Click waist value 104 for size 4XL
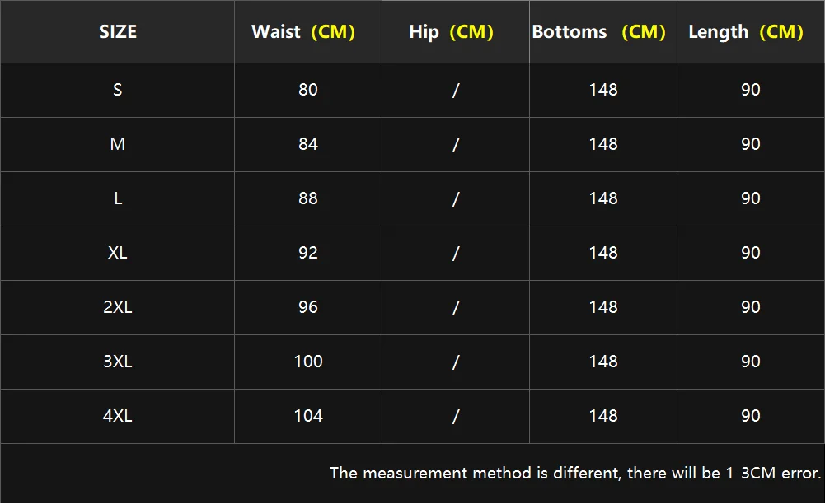This screenshot has height=504, width=825. (x=308, y=416)
